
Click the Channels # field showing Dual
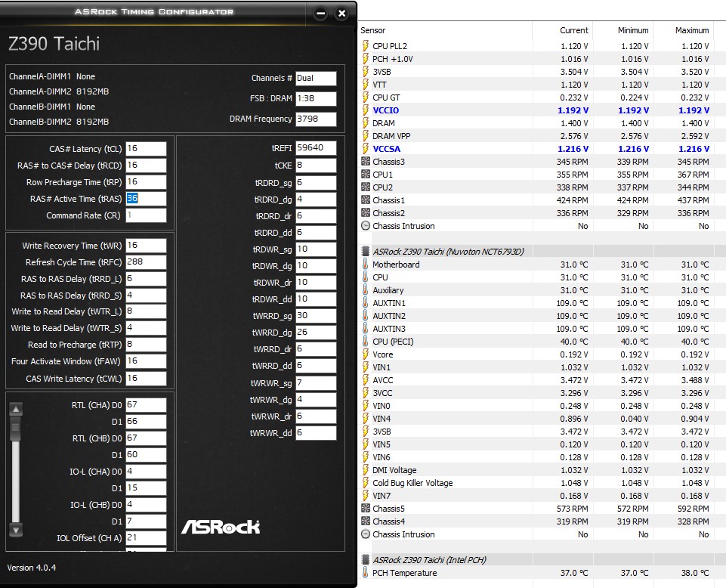[x=316, y=79]
